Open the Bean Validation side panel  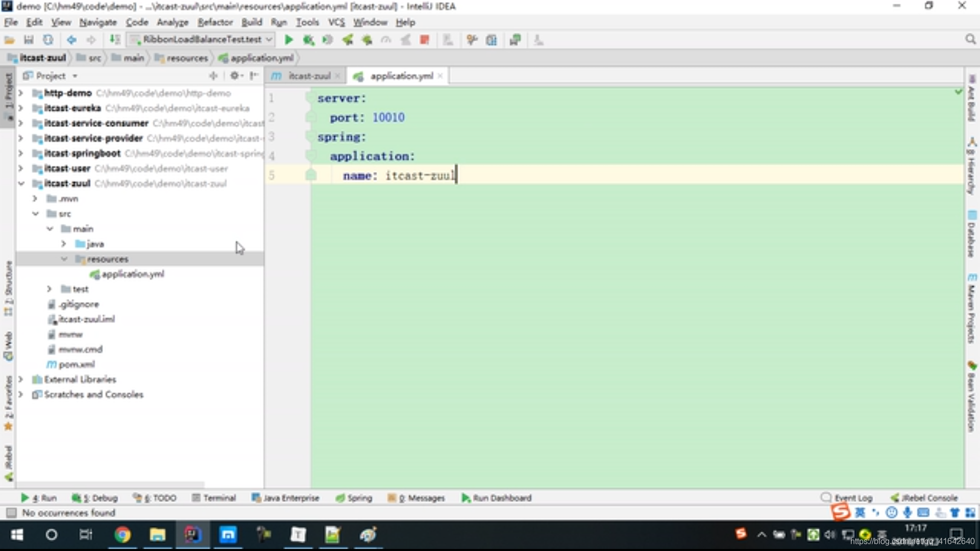(x=971, y=397)
